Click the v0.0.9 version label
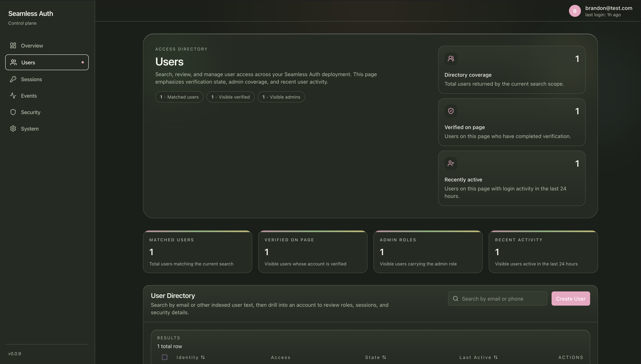 15,354
